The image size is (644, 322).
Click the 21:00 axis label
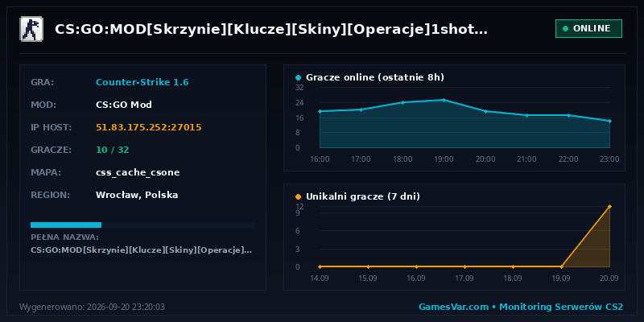coord(527,159)
